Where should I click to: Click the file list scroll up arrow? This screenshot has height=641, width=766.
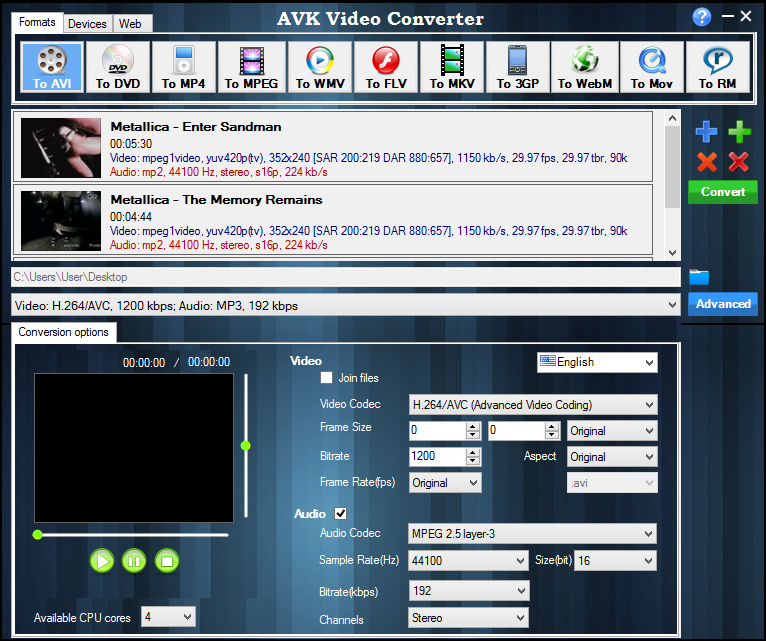(673, 118)
